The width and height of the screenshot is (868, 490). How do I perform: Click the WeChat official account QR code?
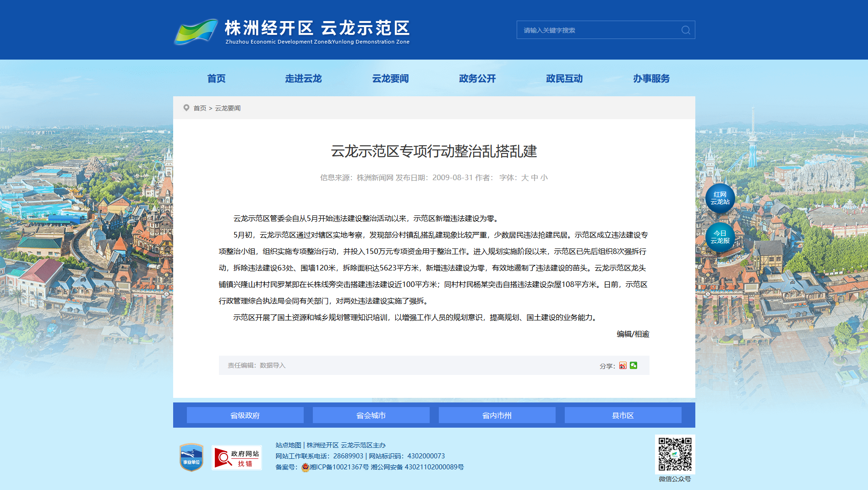(675, 454)
